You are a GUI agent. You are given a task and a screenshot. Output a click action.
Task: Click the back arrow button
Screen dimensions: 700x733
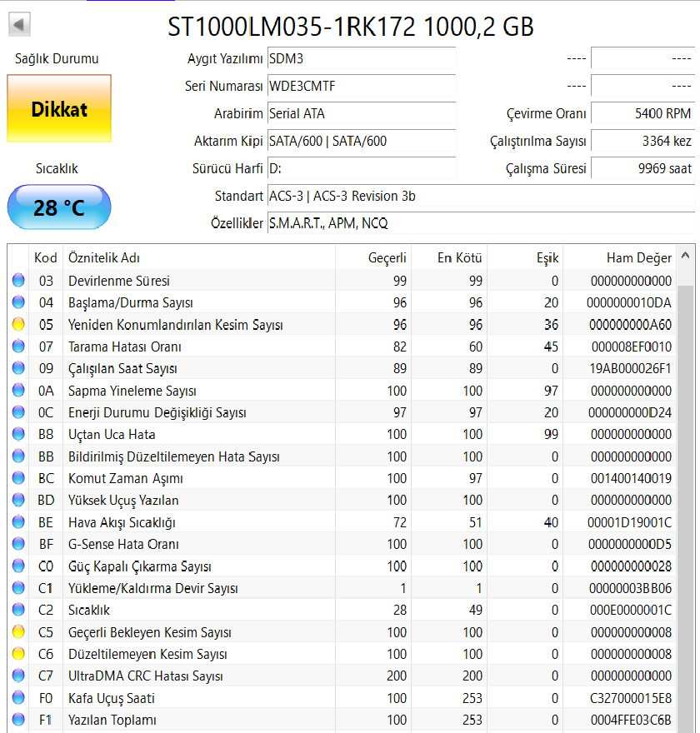coord(19,24)
